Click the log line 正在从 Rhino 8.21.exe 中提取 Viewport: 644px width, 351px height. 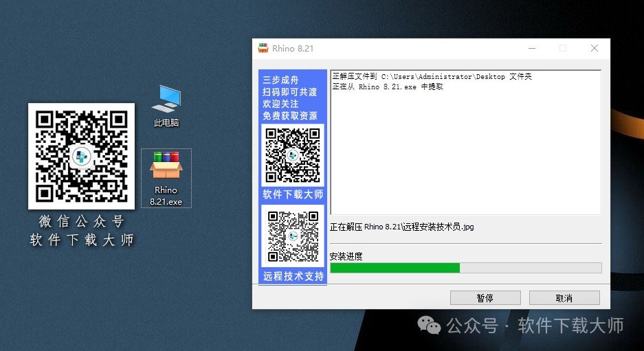[388, 87]
